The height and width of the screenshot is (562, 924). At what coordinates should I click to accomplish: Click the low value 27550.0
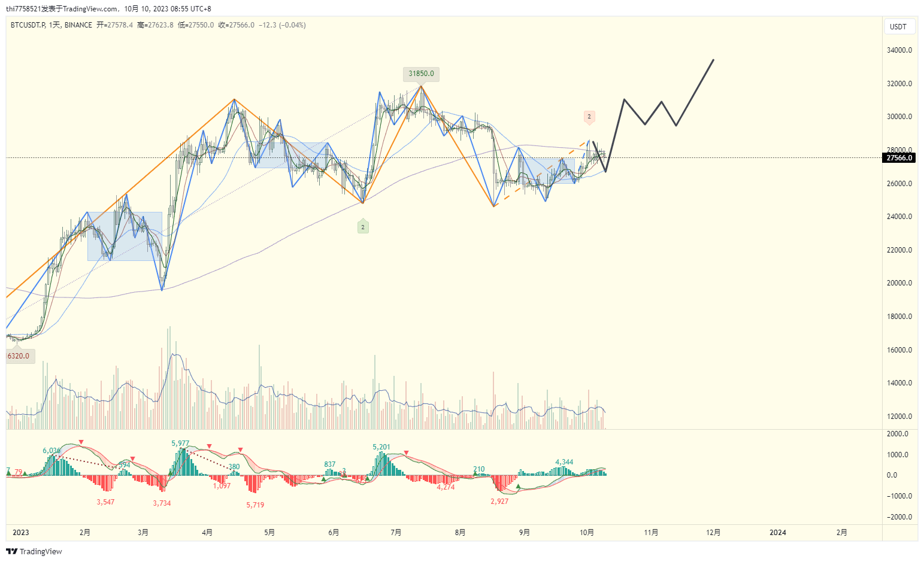tap(201, 25)
